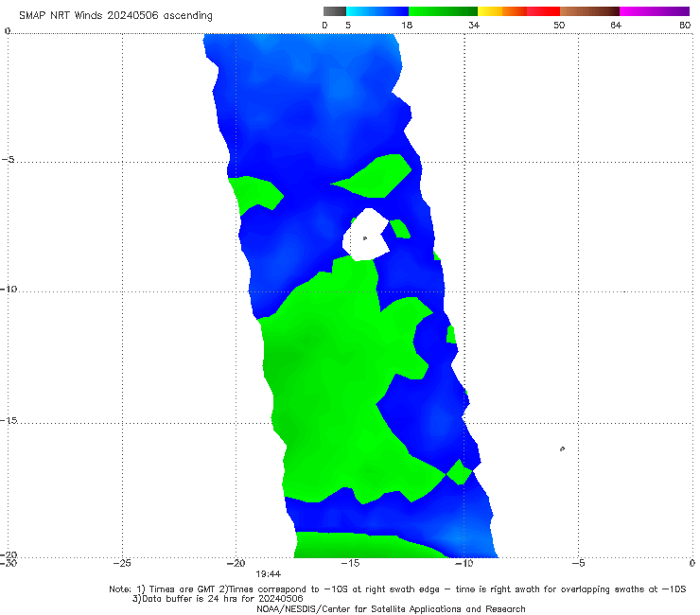The width and height of the screenshot is (700, 615).
Task: Click the swath time label '19:44'
Action: pyautogui.click(x=269, y=574)
